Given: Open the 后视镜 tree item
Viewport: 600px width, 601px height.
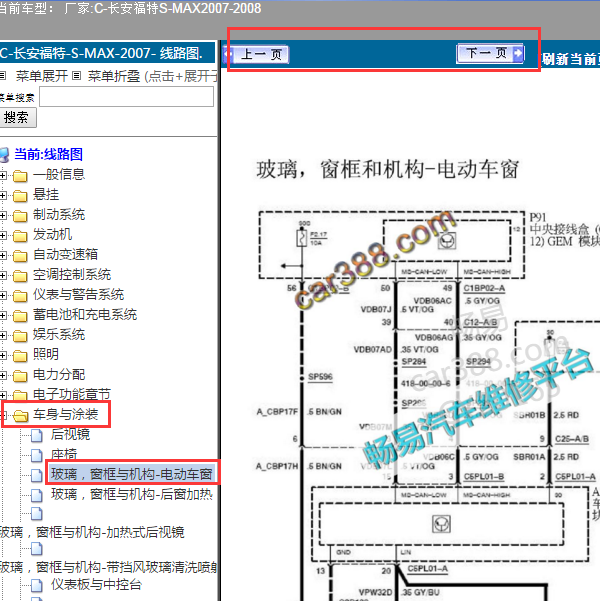Looking at the screenshot, I should [x=70, y=434].
